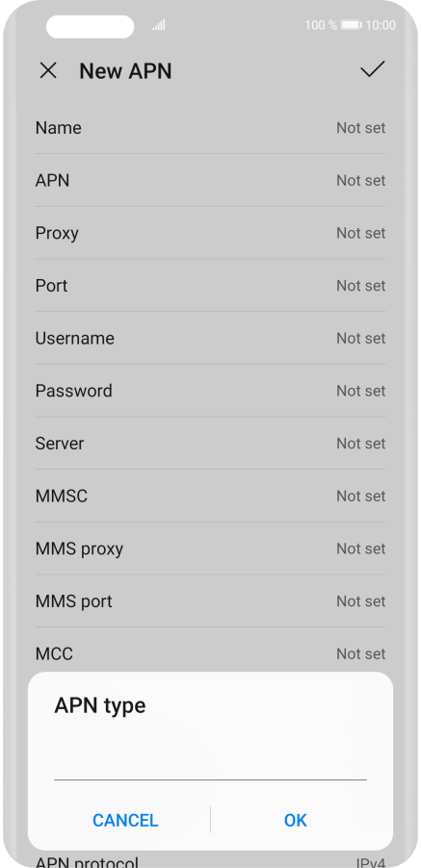Open the APN protocol IPv4 option
The height and width of the screenshot is (868, 421).
click(x=210, y=861)
